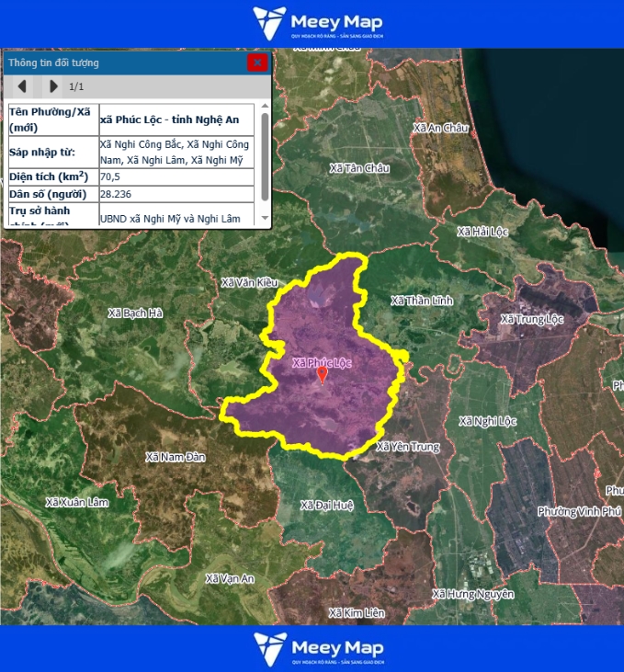Select Xã Đại Huệ on the map

[x=326, y=505]
